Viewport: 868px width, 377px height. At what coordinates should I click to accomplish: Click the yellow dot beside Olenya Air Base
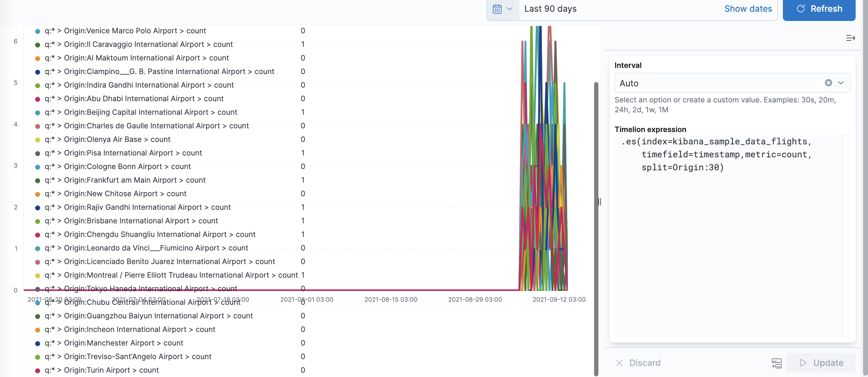coord(37,139)
